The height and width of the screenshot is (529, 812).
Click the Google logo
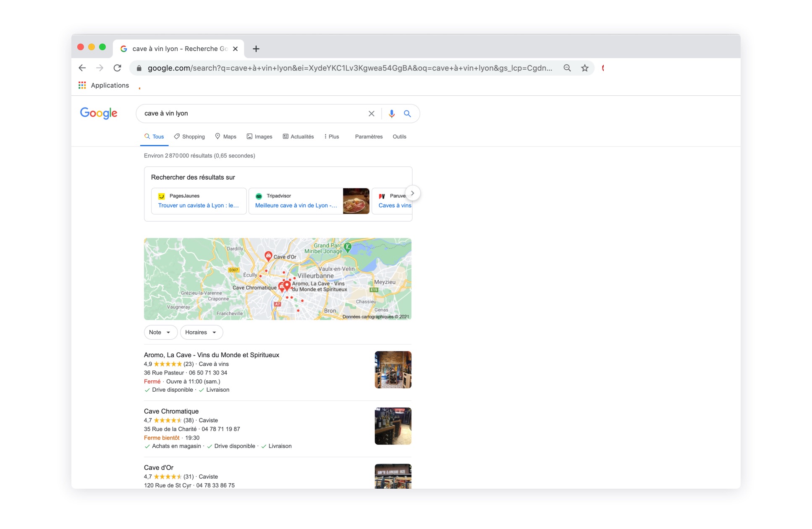pyautogui.click(x=99, y=113)
